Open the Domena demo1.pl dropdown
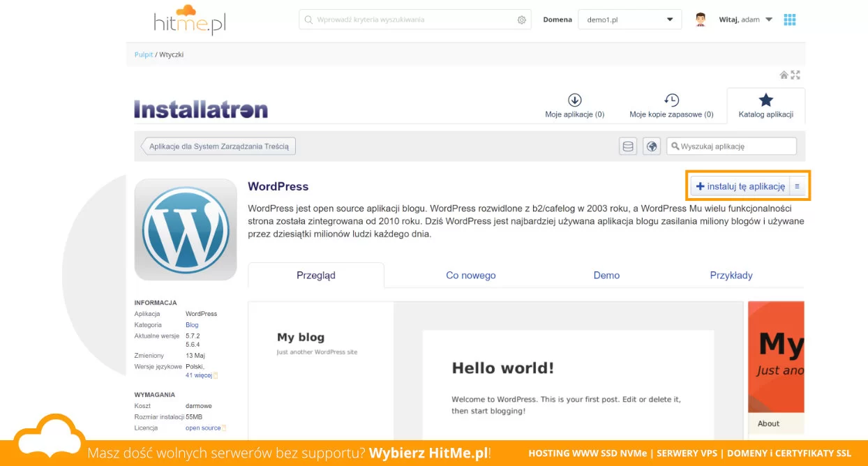Viewport: 868px width, 466px height. 629,20
